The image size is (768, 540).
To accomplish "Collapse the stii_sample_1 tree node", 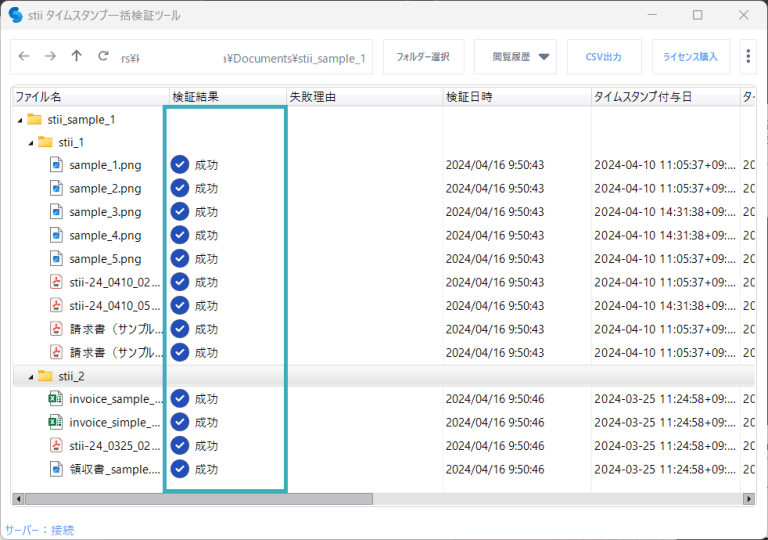I will click(x=19, y=120).
